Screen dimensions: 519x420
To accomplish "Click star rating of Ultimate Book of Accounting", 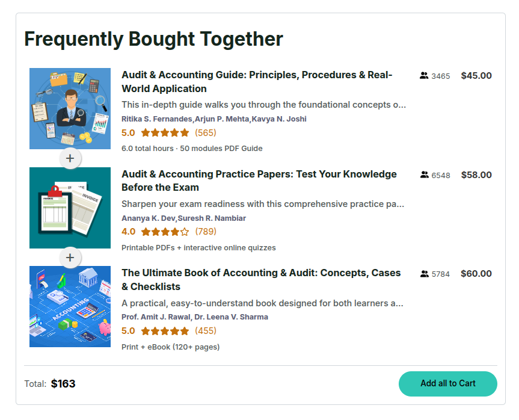I will point(165,331).
